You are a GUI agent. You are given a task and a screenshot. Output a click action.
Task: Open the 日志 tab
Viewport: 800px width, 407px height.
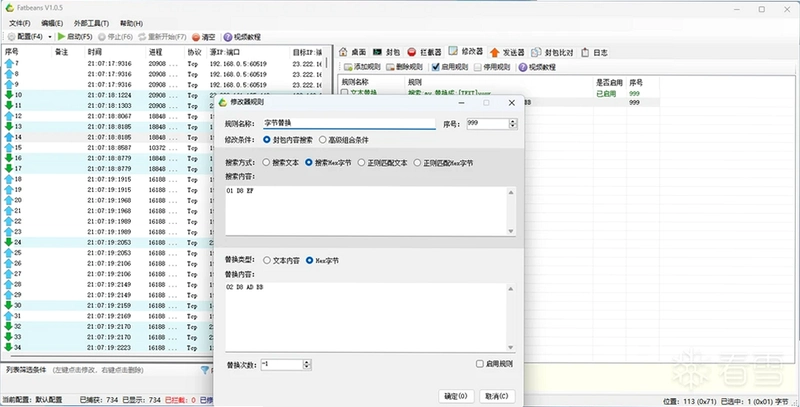[594, 53]
